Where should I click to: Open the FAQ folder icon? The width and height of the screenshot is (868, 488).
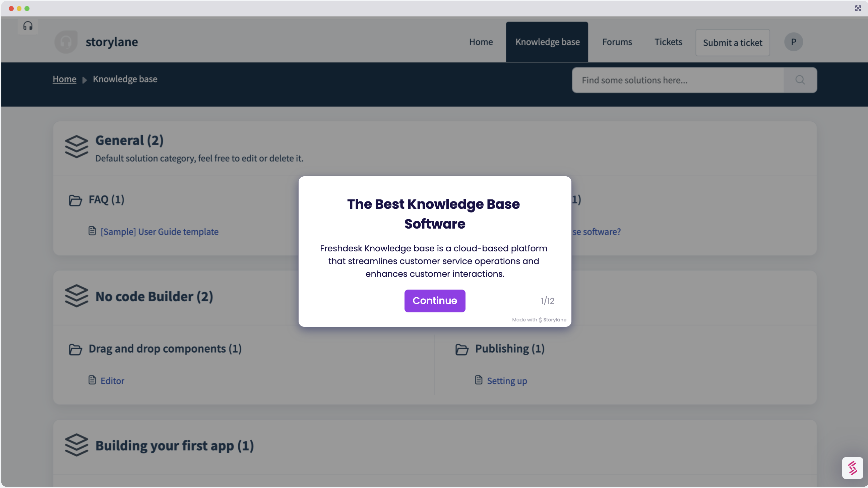76,200
